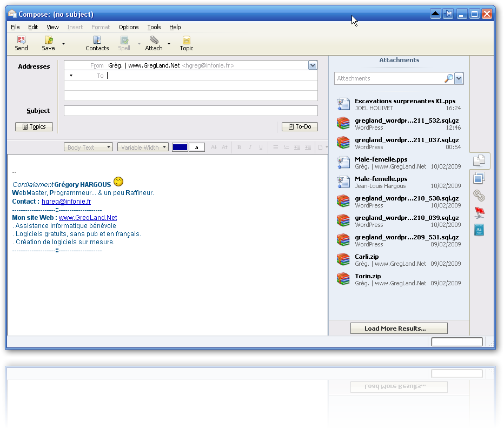Open the red flag sidebar icon
504x429 pixels.
[x=479, y=212]
